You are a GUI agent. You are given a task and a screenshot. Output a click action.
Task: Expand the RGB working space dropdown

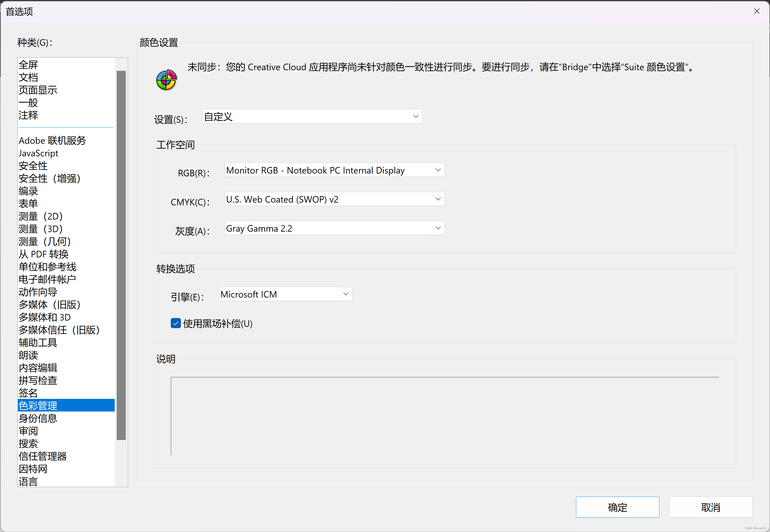(334, 170)
